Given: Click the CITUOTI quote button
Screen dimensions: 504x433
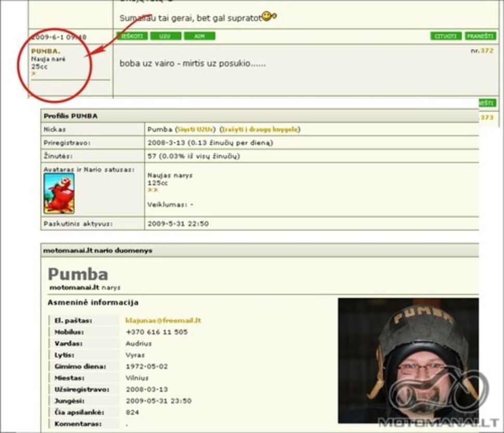Looking at the screenshot, I should point(446,36).
